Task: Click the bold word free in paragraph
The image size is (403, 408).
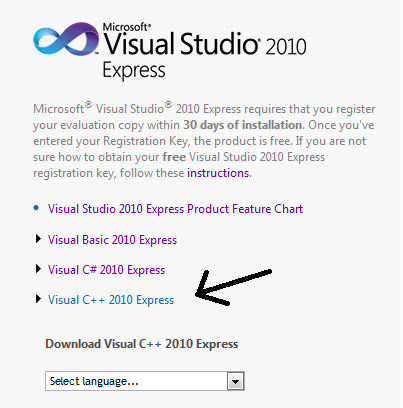Action: tap(174, 157)
